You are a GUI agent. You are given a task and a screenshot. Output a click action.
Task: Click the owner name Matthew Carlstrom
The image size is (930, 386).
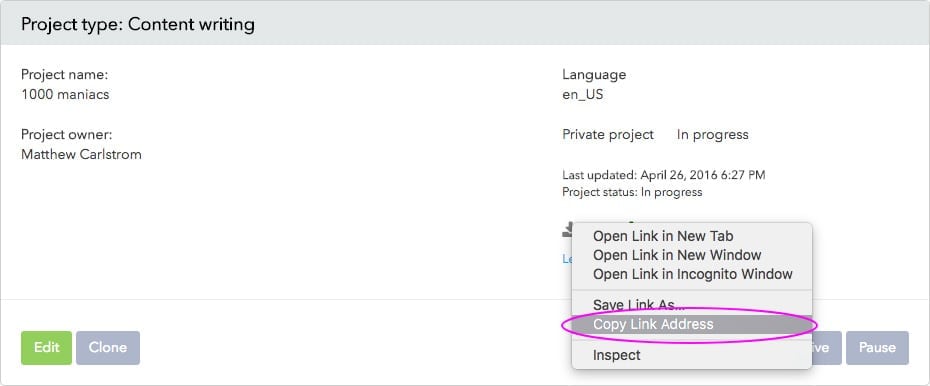click(81, 155)
